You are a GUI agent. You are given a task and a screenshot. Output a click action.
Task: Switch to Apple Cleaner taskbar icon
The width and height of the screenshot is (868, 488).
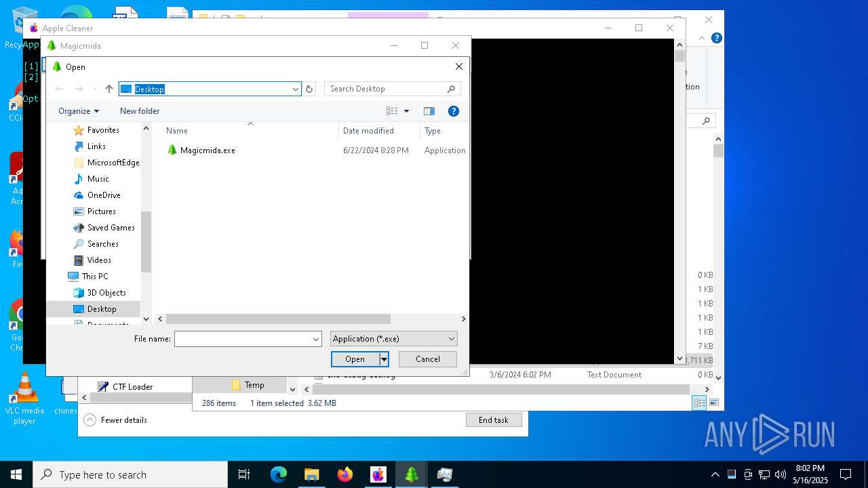[378, 474]
